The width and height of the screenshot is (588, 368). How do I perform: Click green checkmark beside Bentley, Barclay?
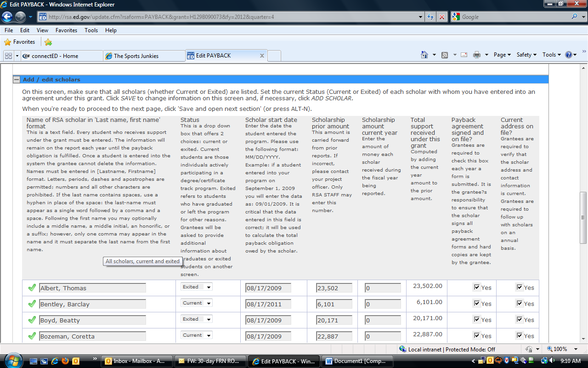click(x=32, y=304)
